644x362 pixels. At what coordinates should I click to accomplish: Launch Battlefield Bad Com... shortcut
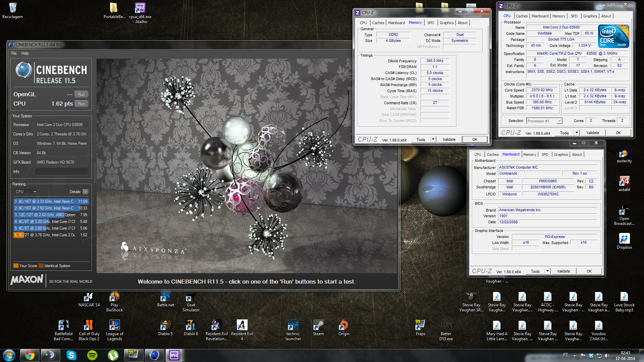coord(63,330)
